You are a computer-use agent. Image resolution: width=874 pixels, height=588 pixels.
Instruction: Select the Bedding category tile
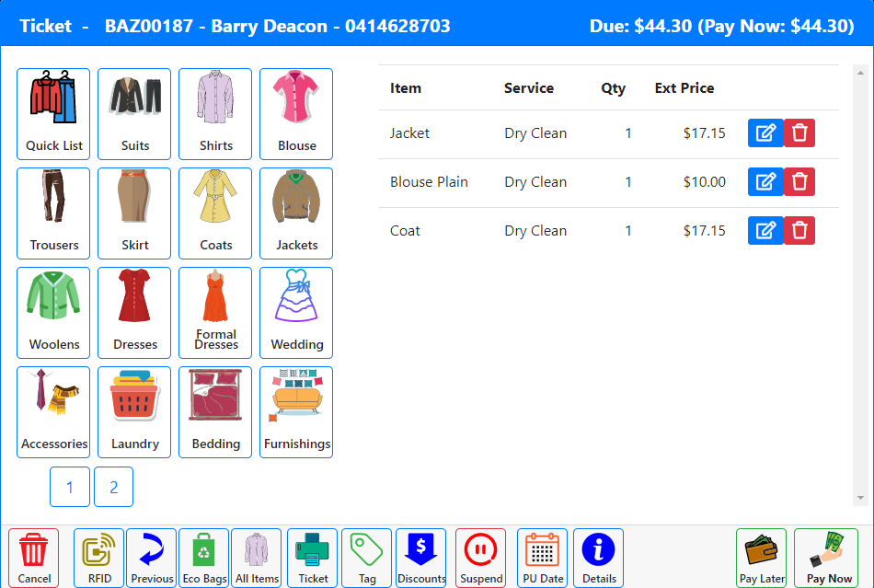point(215,412)
